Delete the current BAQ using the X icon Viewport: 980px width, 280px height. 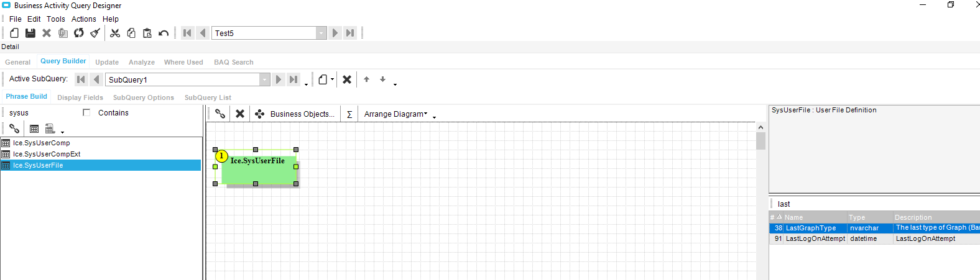47,33
